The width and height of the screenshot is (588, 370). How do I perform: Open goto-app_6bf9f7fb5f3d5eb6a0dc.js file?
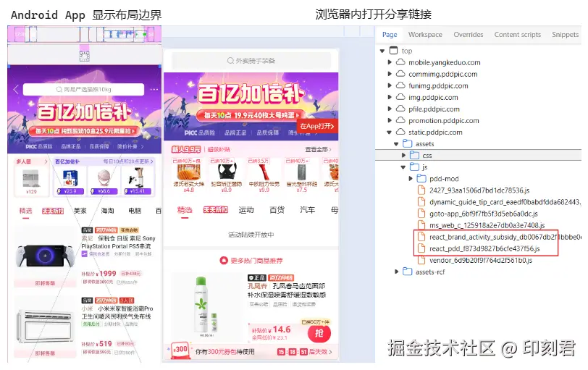(x=484, y=214)
